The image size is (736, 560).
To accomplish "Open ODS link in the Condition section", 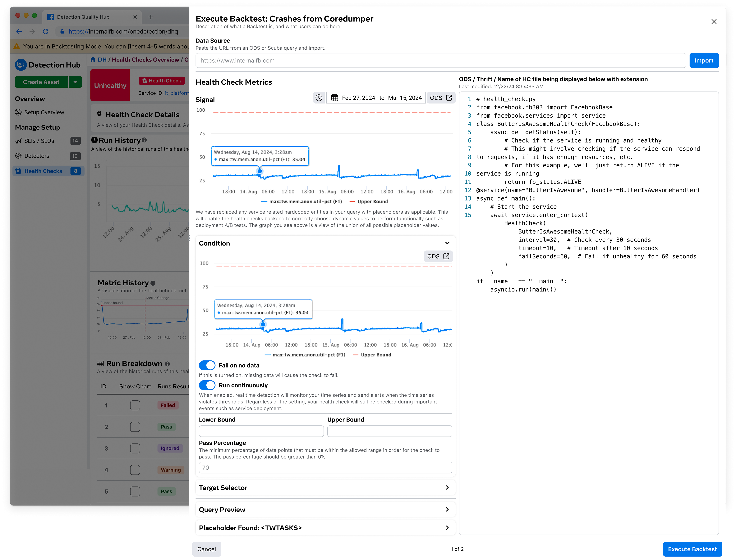I will [438, 256].
